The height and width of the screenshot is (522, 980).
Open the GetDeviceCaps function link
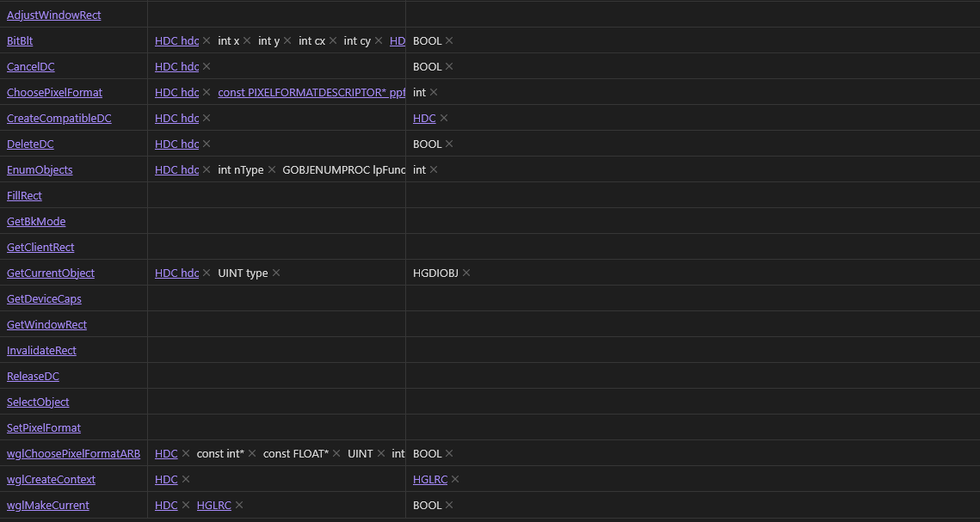pyautogui.click(x=44, y=298)
